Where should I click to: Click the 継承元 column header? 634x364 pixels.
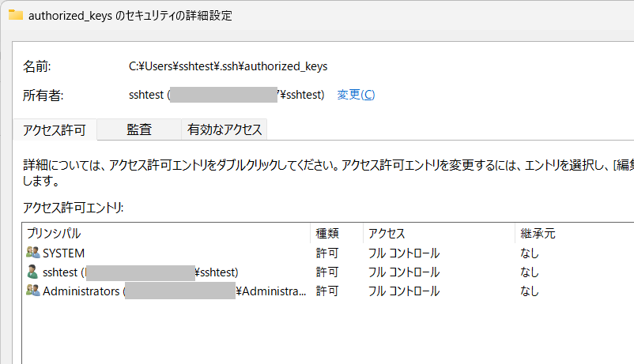pos(538,234)
